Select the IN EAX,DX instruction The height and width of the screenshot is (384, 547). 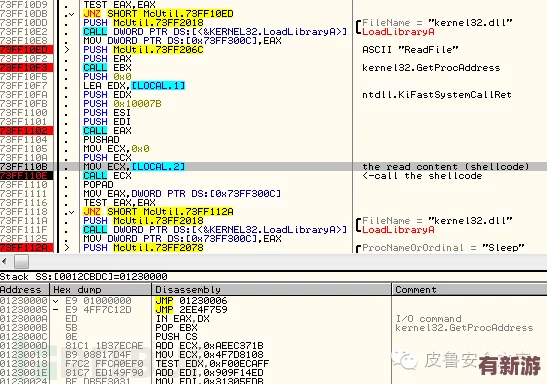[x=182, y=319]
